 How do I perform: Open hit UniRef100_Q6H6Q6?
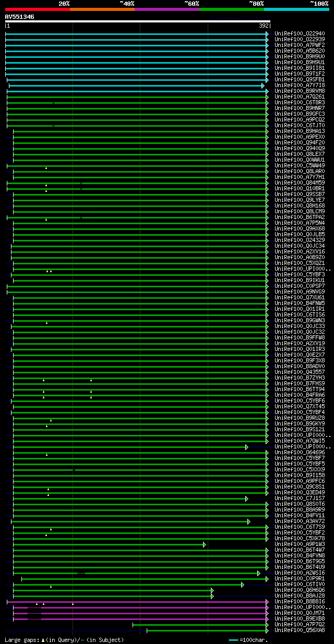[300, 590]
